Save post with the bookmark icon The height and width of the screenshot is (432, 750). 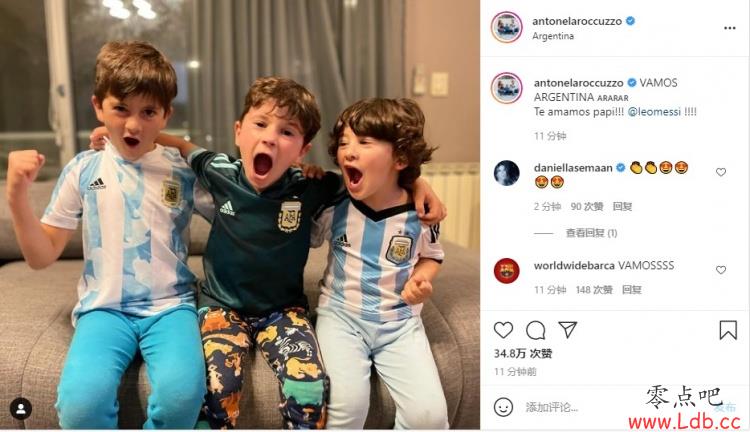tap(728, 330)
